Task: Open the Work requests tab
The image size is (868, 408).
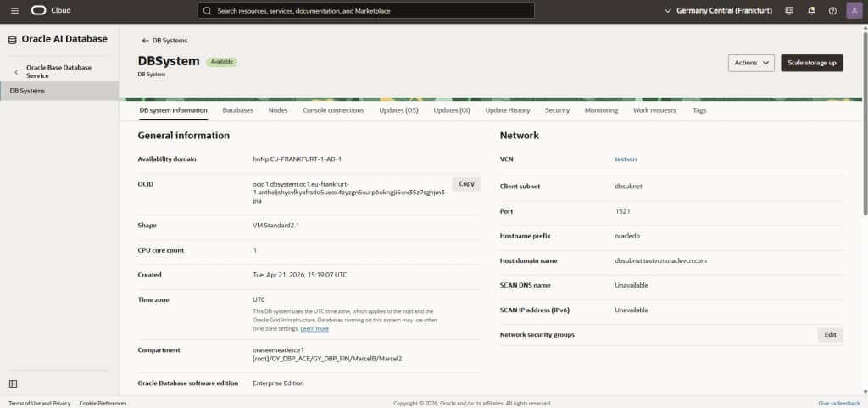Action: tap(654, 111)
